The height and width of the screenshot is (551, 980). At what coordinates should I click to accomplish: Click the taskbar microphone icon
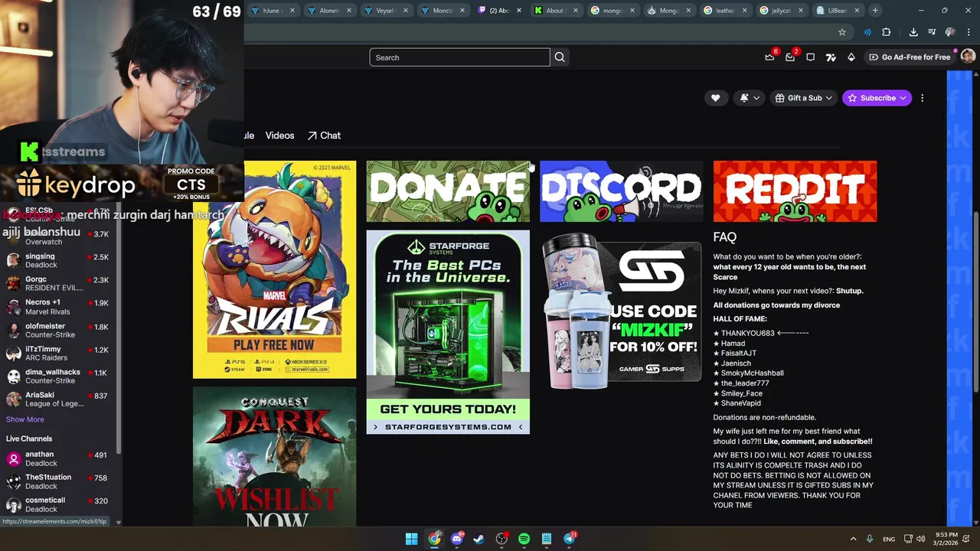coord(870,539)
